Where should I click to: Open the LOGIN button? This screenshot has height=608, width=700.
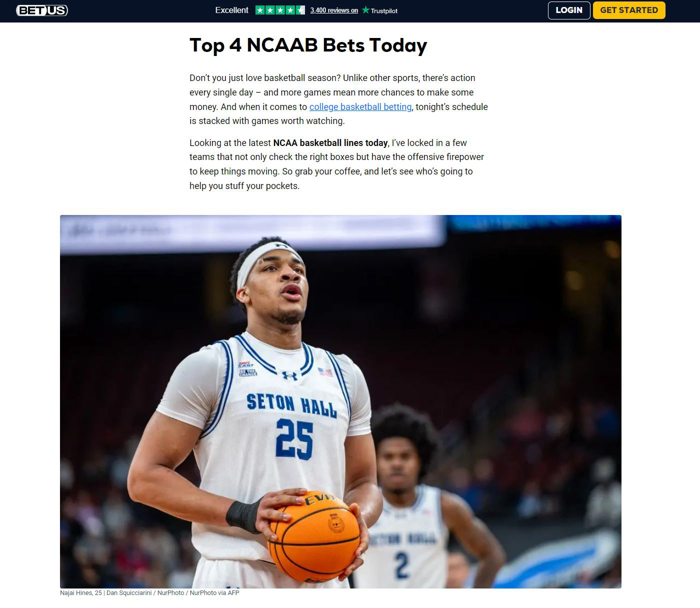[569, 10]
